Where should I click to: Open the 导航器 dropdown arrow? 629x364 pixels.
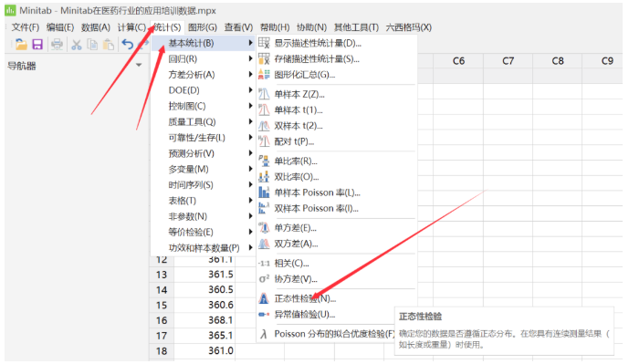tap(139, 65)
